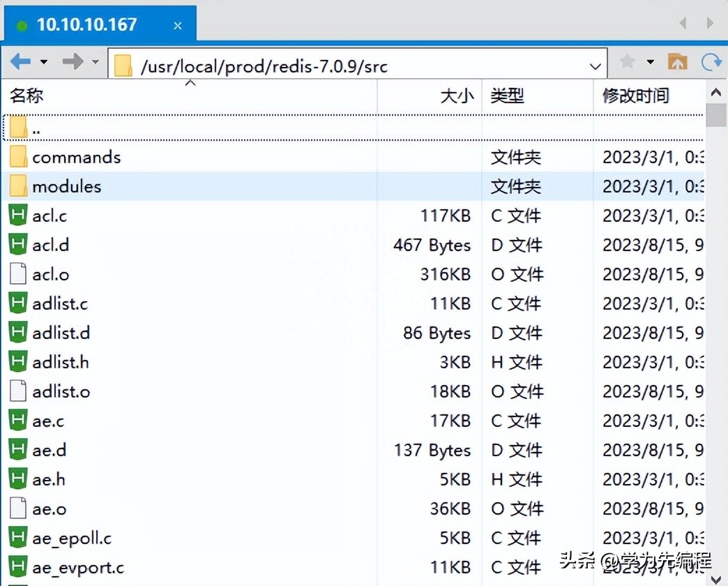Click scrollbar down arrow
The width and height of the screenshot is (728, 586).
click(x=716, y=579)
